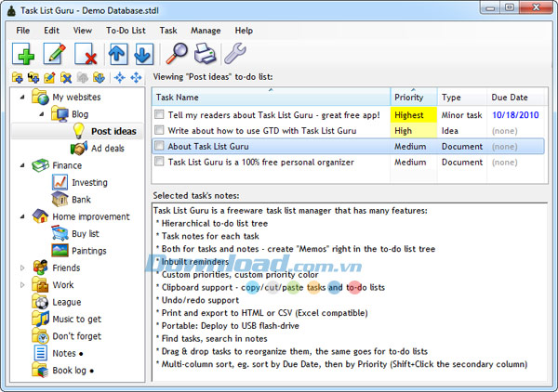Screen dimensions: 558x392
Task: Select the Notes memo in tree
Action: (x=64, y=353)
